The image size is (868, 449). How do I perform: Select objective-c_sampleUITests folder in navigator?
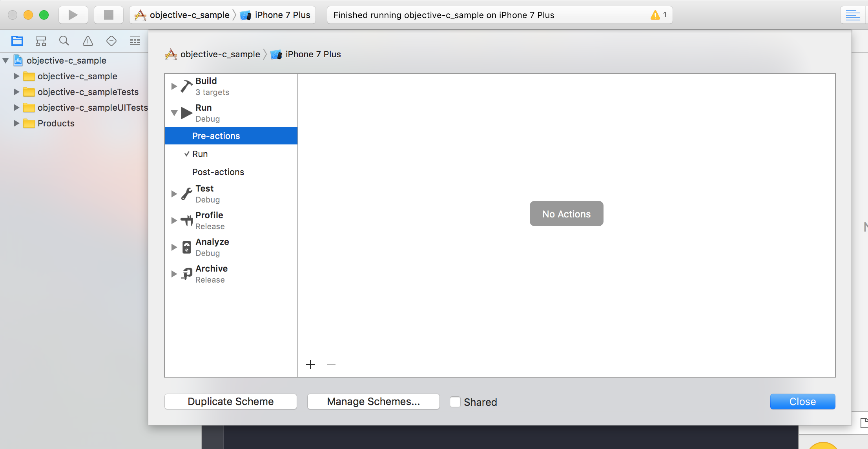(x=93, y=108)
